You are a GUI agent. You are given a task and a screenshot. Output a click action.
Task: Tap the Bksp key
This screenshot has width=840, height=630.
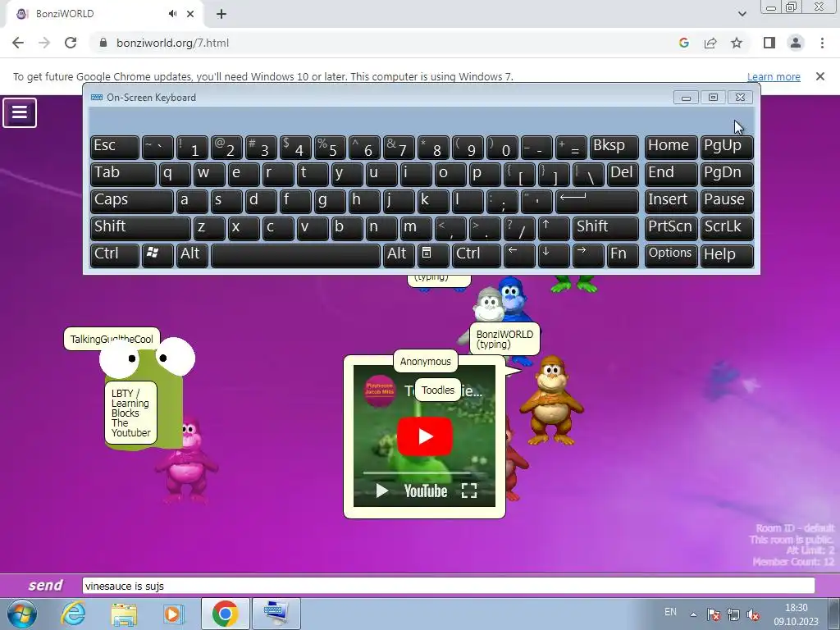click(x=614, y=146)
